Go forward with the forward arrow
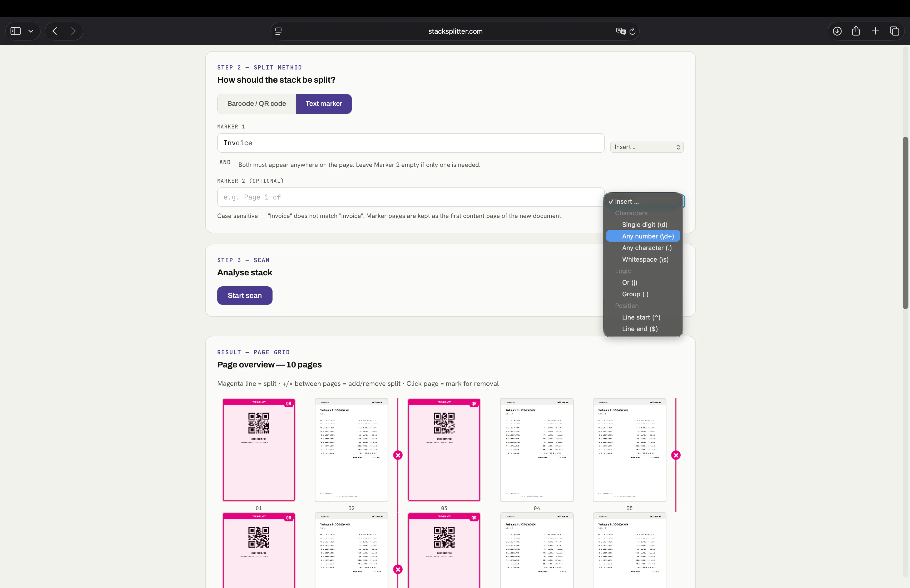This screenshot has width=910, height=588. (x=73, y=31)
